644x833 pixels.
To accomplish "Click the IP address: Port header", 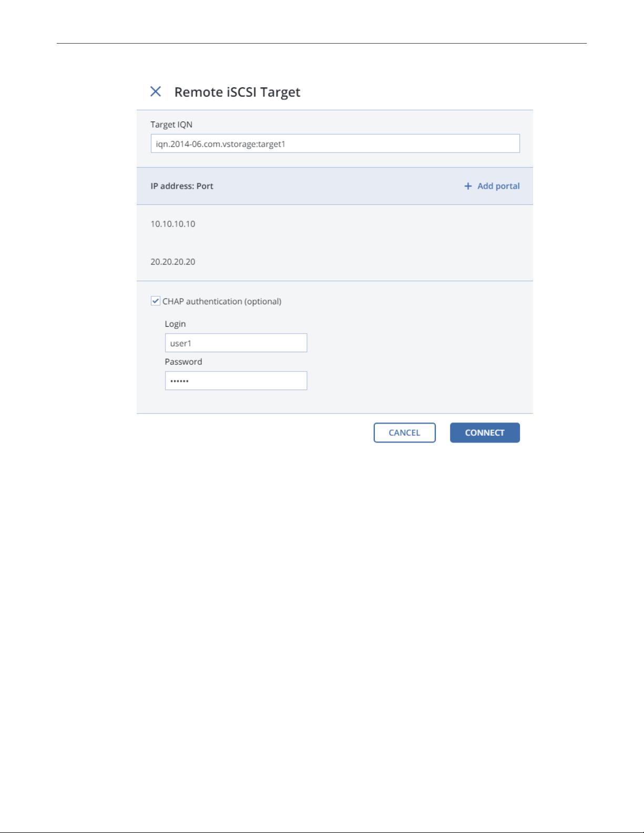I will click(x=182, y=186).
